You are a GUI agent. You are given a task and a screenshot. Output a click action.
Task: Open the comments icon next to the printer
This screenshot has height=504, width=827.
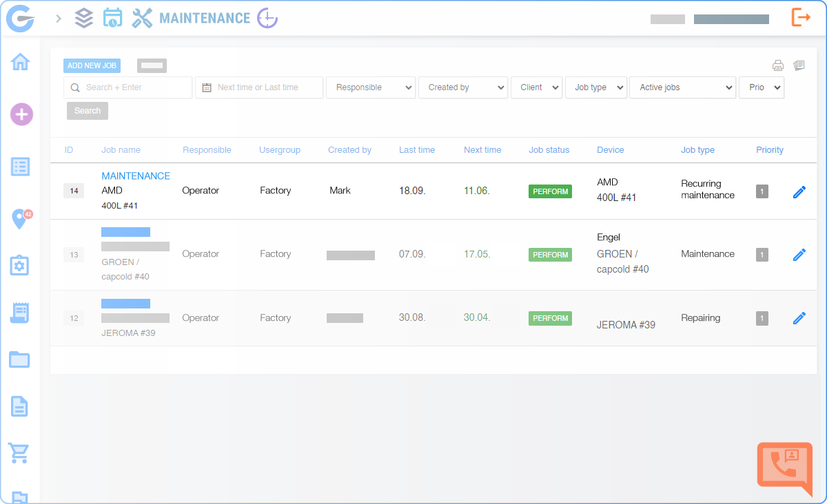(x=799, y=65)
